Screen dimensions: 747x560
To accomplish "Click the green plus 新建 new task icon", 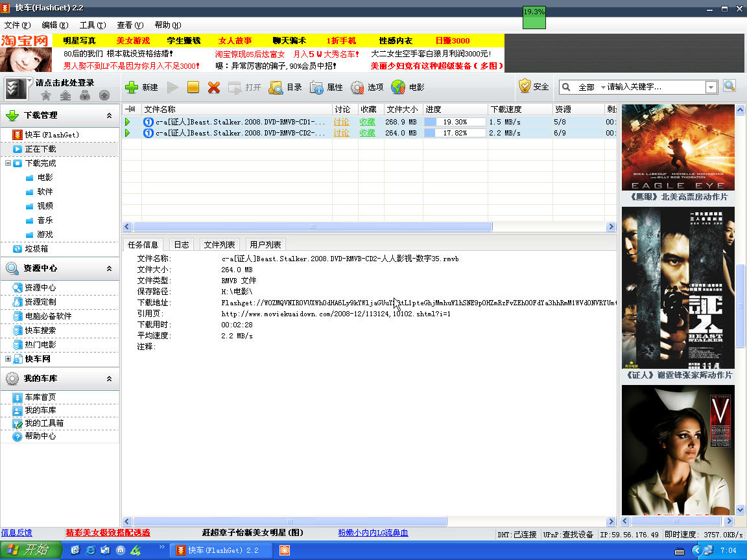I will (x=132, y=87).
